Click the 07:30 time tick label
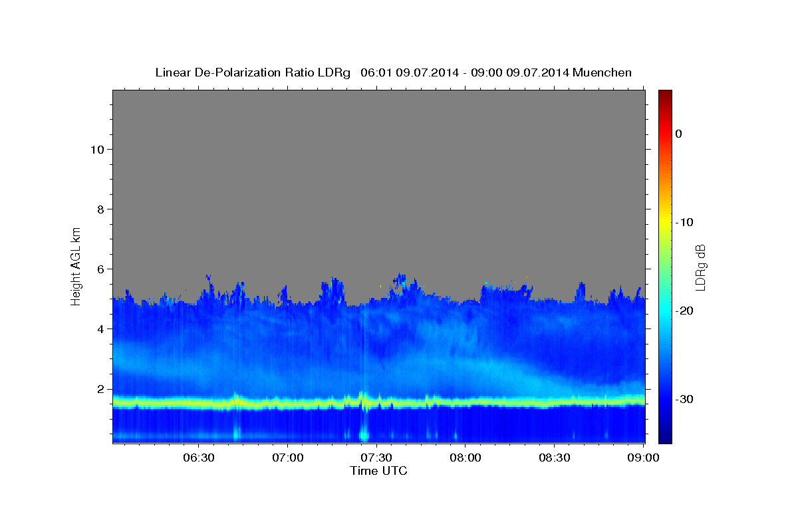Screen dimensions: 798x532 (376, 458)
